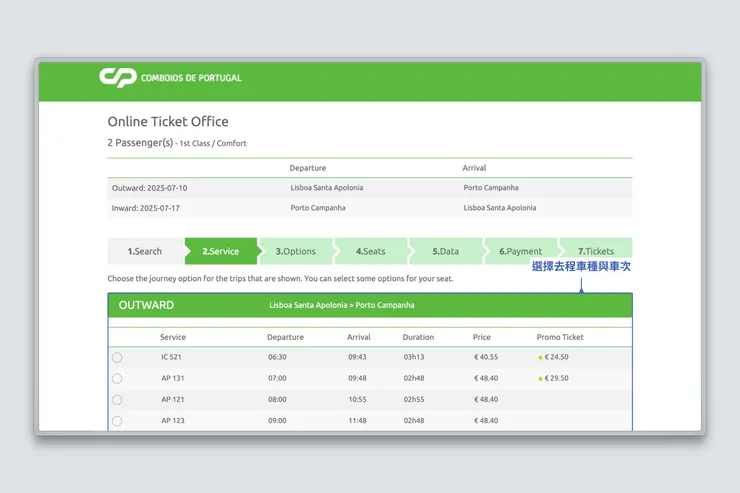Click the 03h13 duration value

point(414,357)
